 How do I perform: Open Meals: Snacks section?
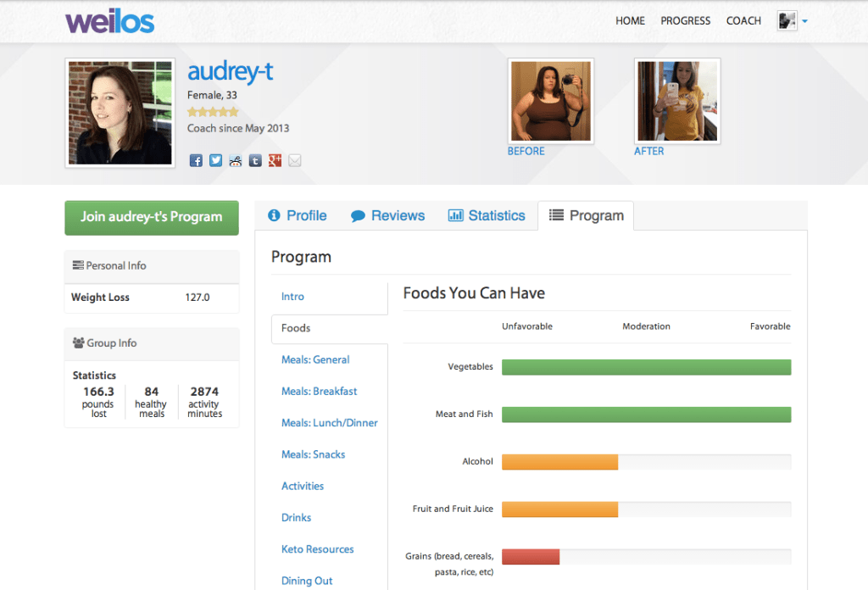pos(314,454)
